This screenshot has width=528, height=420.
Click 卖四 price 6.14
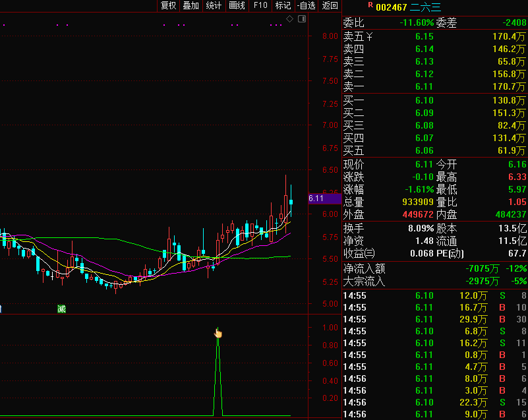(425, 49)
